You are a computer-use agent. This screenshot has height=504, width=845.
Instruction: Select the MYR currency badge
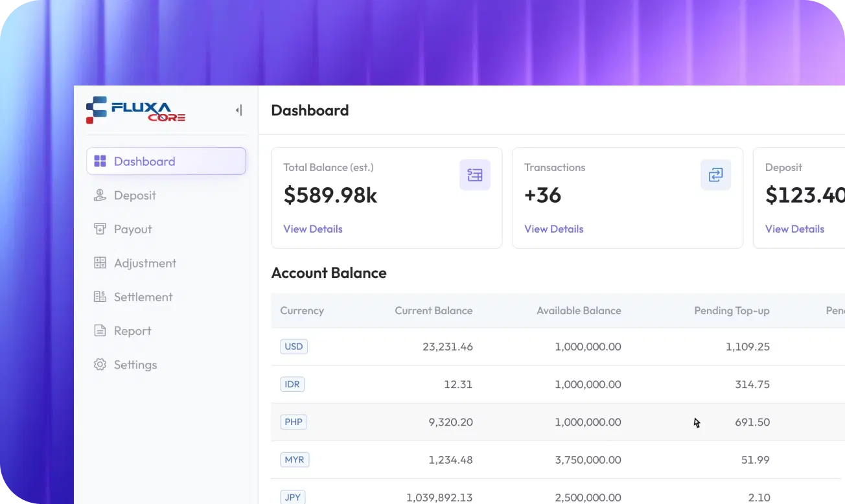295,460
